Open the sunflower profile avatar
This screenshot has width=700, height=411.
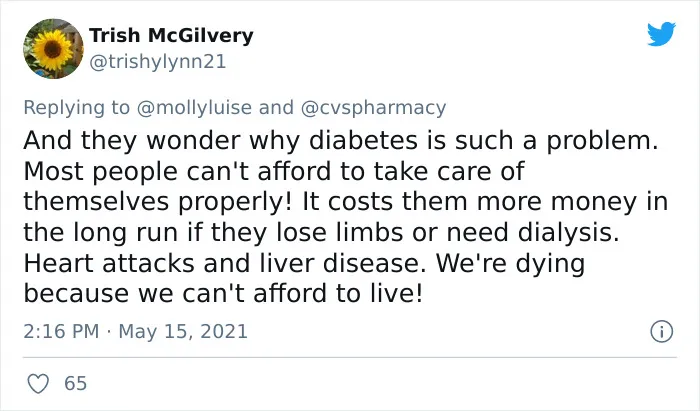(x=53, y=49)
